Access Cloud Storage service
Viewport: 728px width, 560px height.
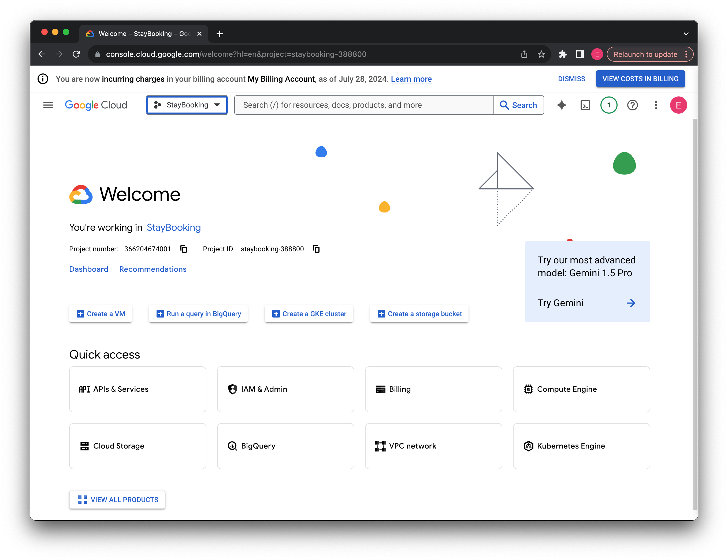tap(138, 445)
